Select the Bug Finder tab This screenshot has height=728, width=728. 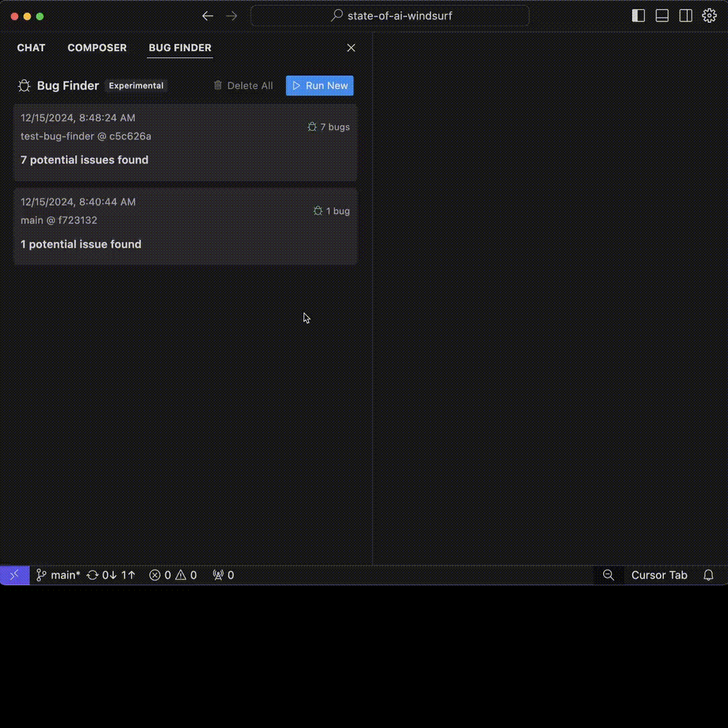pos(180,48)
